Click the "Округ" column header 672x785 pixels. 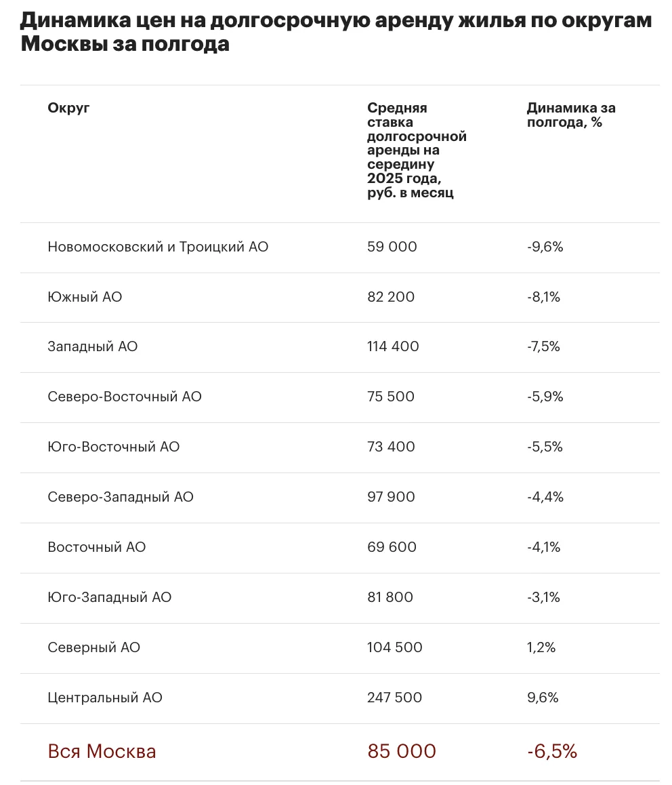pos(68,108)
